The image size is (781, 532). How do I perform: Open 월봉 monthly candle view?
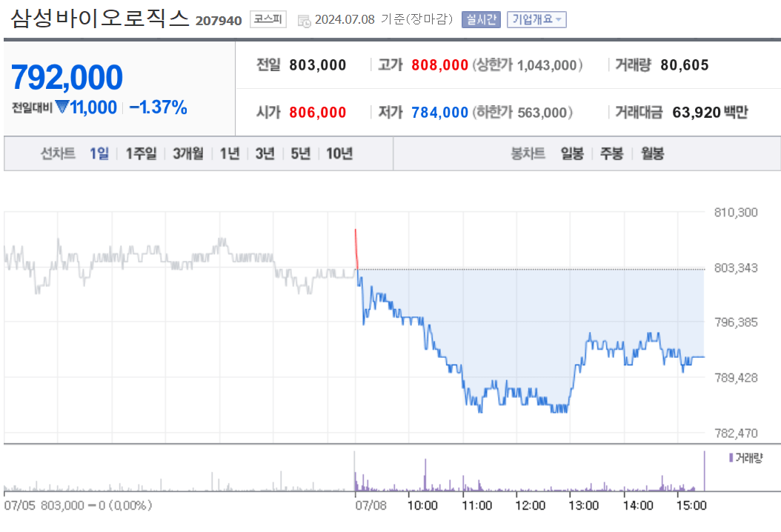pos(651,154)
